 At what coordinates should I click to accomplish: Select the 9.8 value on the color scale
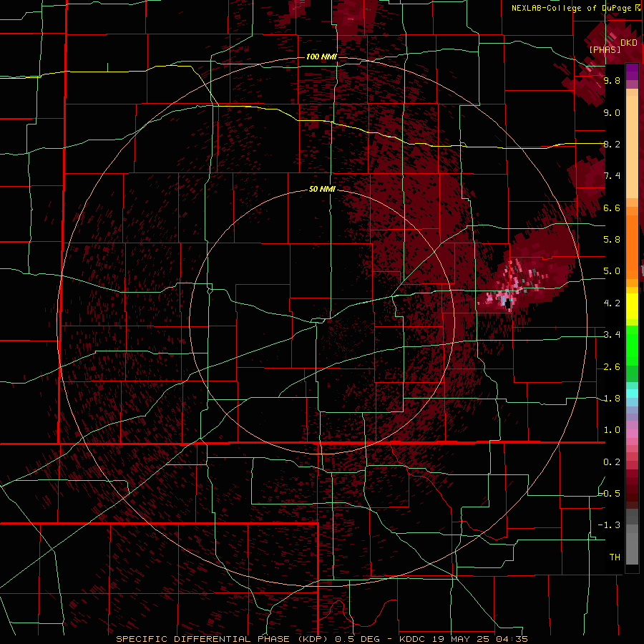tap(612, 80)
